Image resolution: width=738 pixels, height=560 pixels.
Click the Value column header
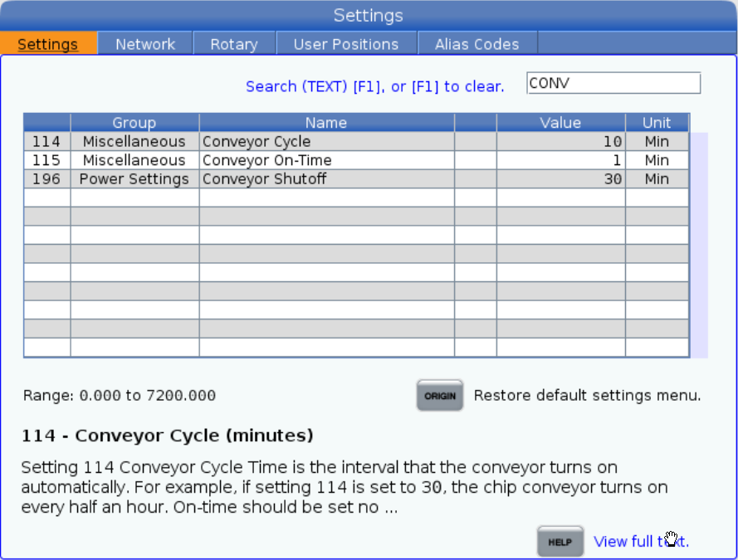coord(560,123)
